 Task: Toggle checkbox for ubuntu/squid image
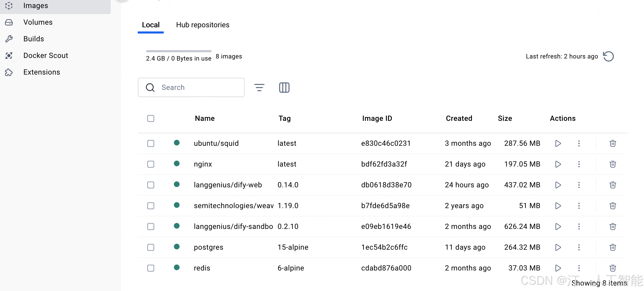pyautogui.click(x=151, y=143)
